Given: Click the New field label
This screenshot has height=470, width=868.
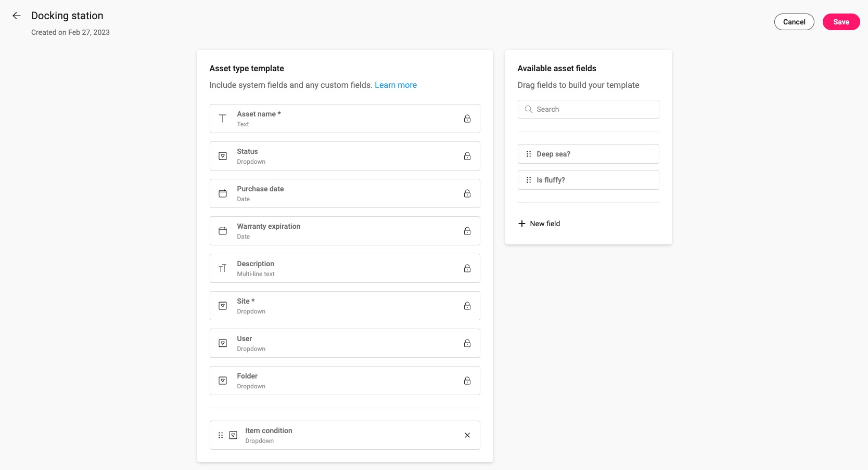Looking at the screenshot, I should 545,224.
